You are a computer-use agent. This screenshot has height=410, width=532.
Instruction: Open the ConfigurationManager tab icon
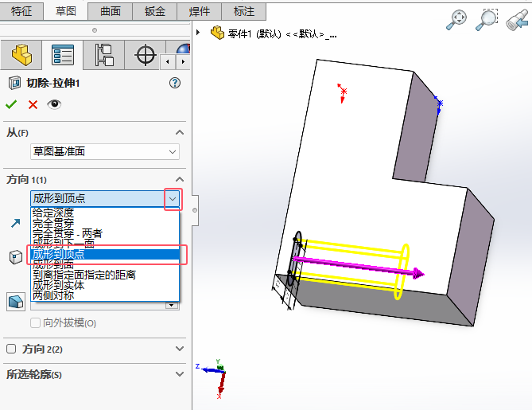tap(104, 55)
